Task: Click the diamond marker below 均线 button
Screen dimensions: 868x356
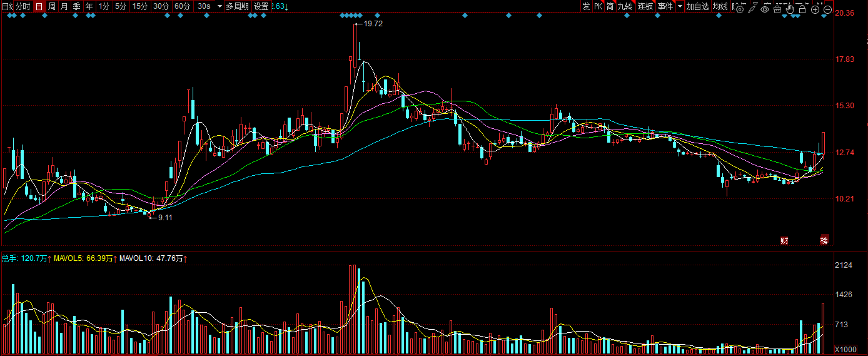Action: coord(719,16)
